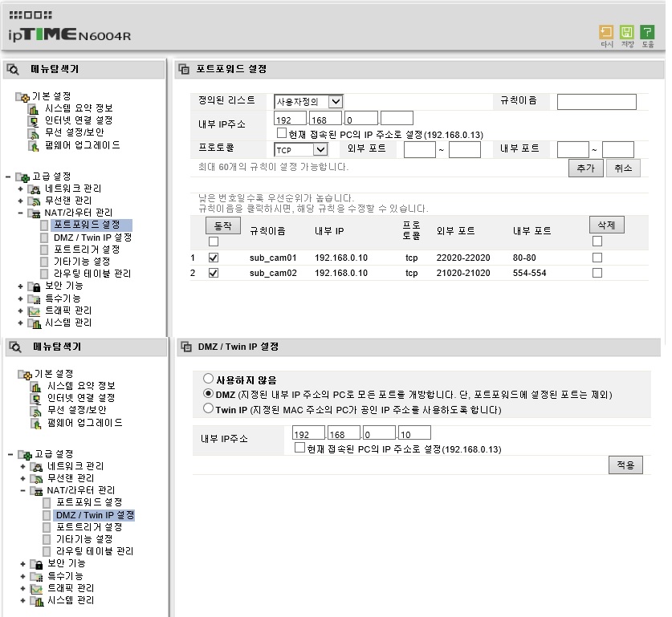This screenshot has width=672, height=617.
Task: Open lower 라우팅 테이블 관리 menu item
Action: point(94,551)
